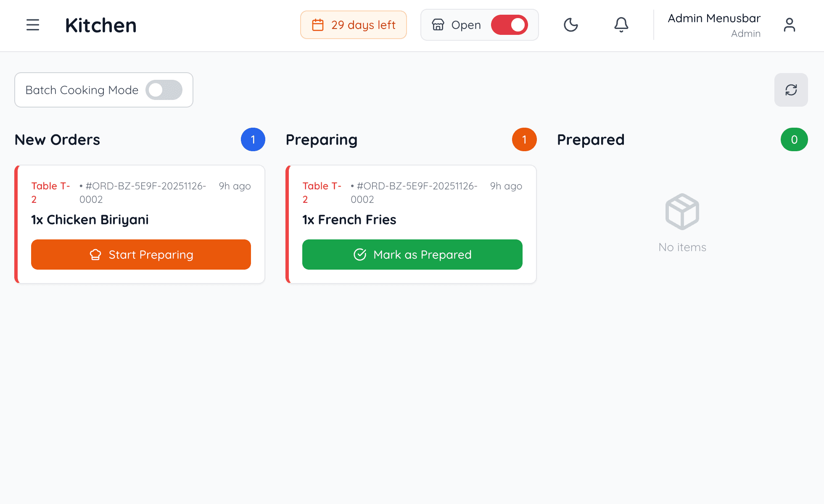824x504 pixels.
Task: Click the Prepared count badge
Action: point(794,139)
